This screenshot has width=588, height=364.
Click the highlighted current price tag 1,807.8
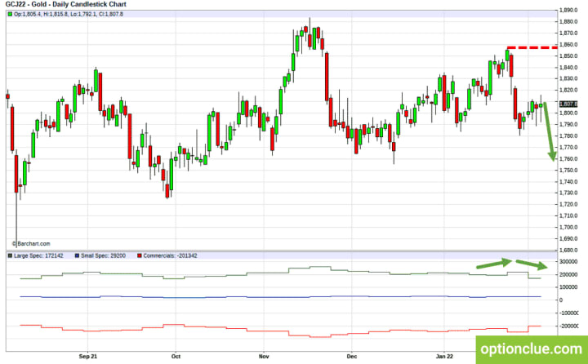pos(568,104)
